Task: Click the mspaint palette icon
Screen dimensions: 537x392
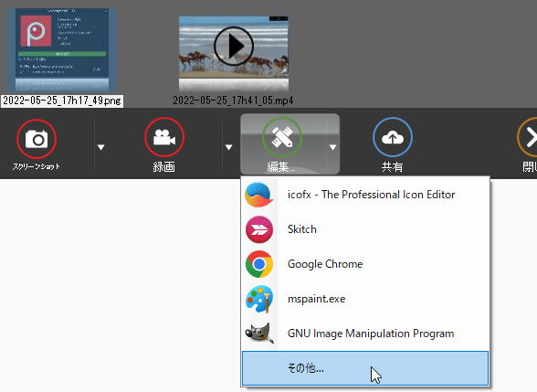Action: click(x=259, y=299)
